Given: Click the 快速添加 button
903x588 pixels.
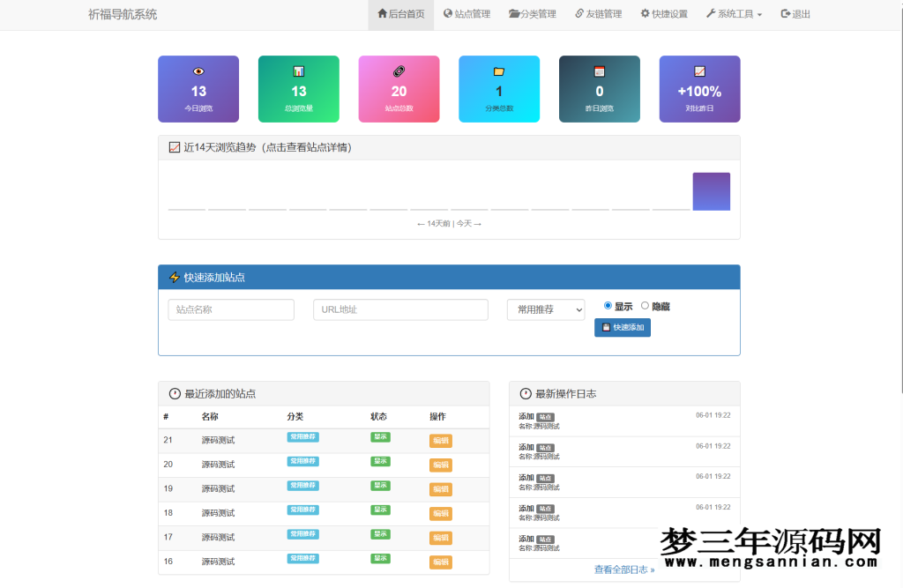Looking at the screenshot, I should click(623, 327).
